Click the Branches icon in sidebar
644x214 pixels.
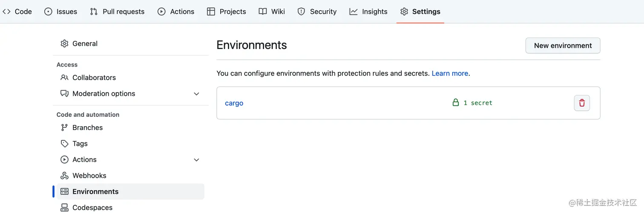click(x=64, y=127)
